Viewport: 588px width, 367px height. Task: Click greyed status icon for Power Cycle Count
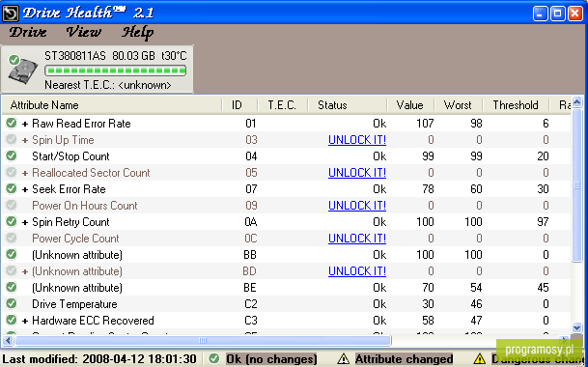pyautogui.click(x=12, y=238)
